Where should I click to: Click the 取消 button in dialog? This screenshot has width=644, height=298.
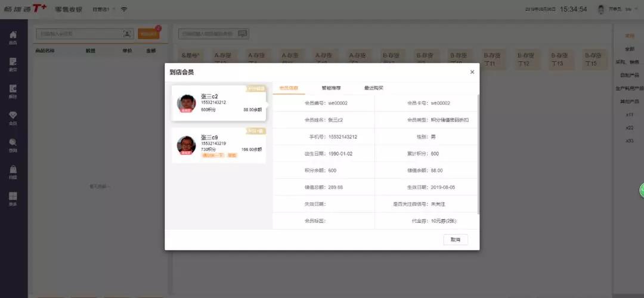click(456, 240)
